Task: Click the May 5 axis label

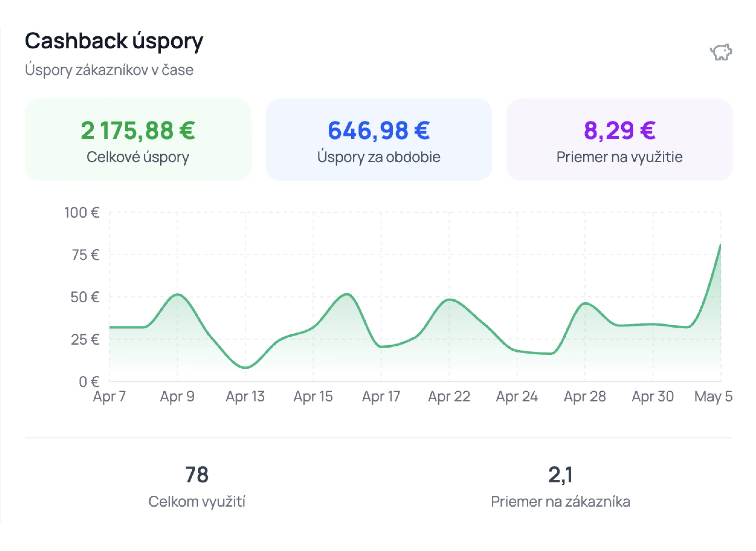Action: click(x=713, y=397)
